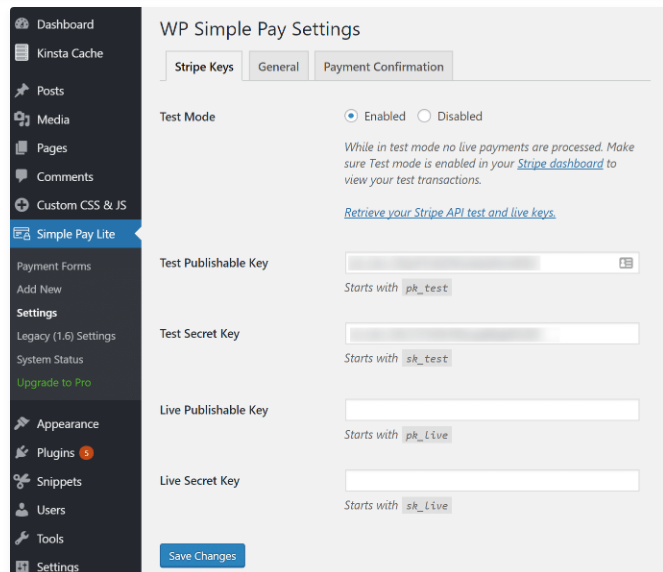Screen dimensions: 663x572
Task: Open the Plugins menu label
Action: (55, 453)
